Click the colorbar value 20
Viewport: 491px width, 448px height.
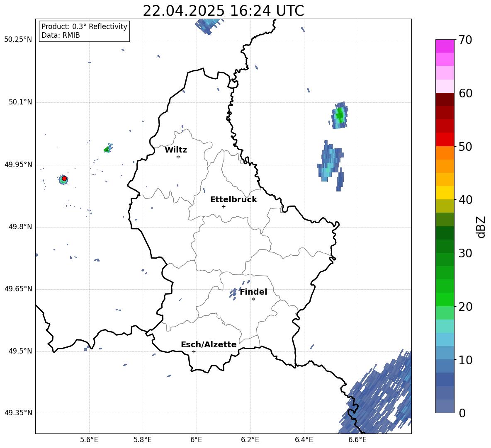(x=465, y=307)
